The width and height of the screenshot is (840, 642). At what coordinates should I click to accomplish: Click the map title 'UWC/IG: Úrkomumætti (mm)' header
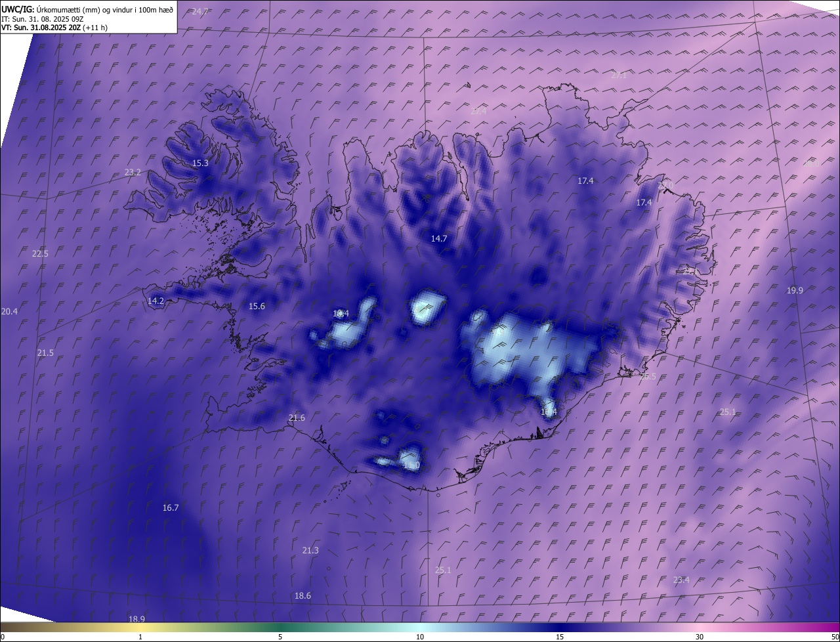(87, 9)
